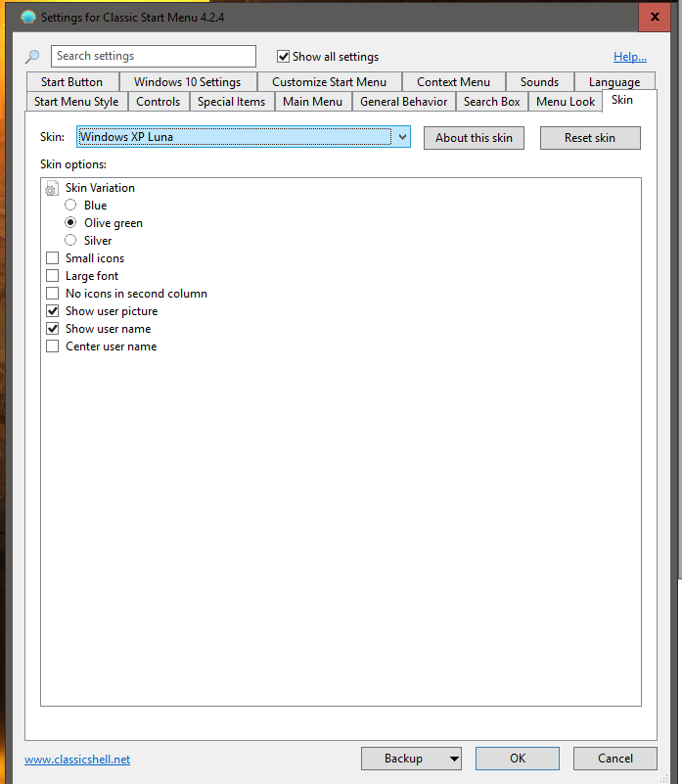Viewport: 682px width, 784px height.
Task: Confirm settings with OK button
Action: tap(518, 759)
